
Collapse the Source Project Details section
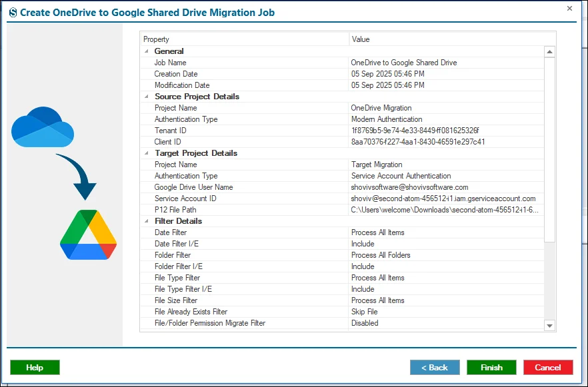pyautogui.click(x=147, y=97)
